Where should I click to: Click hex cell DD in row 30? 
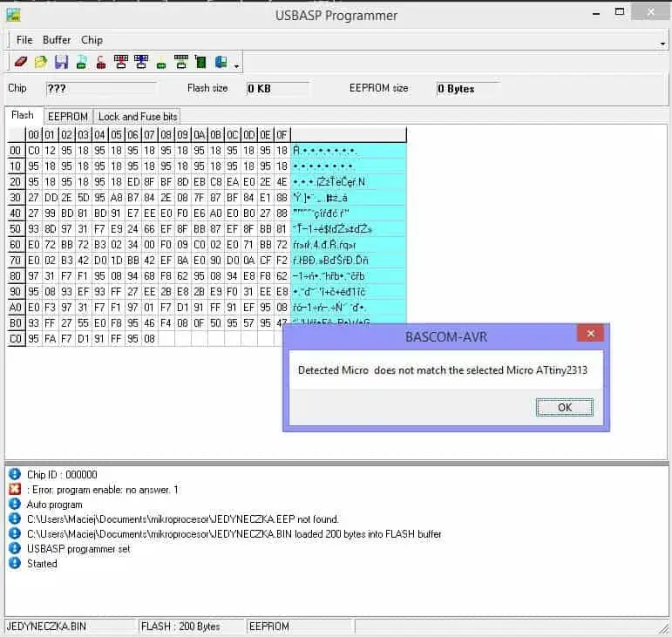[x=51, y=198]
